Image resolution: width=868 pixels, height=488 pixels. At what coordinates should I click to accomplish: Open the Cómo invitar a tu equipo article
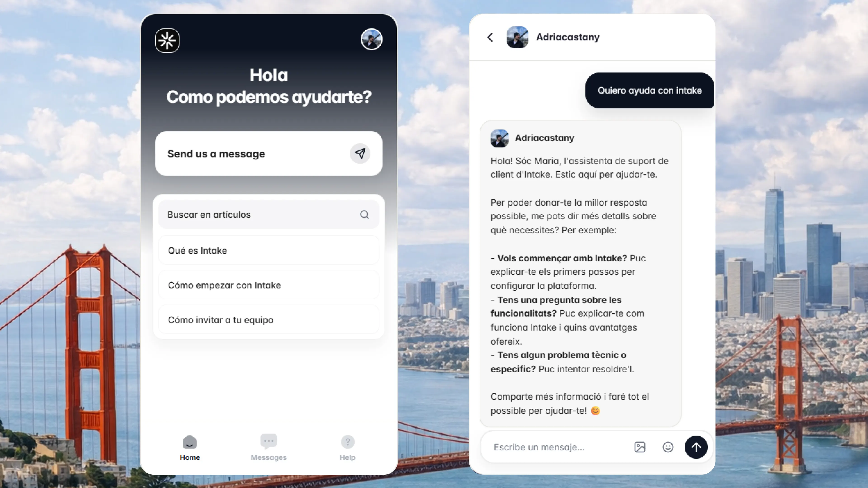pos(269,320)
